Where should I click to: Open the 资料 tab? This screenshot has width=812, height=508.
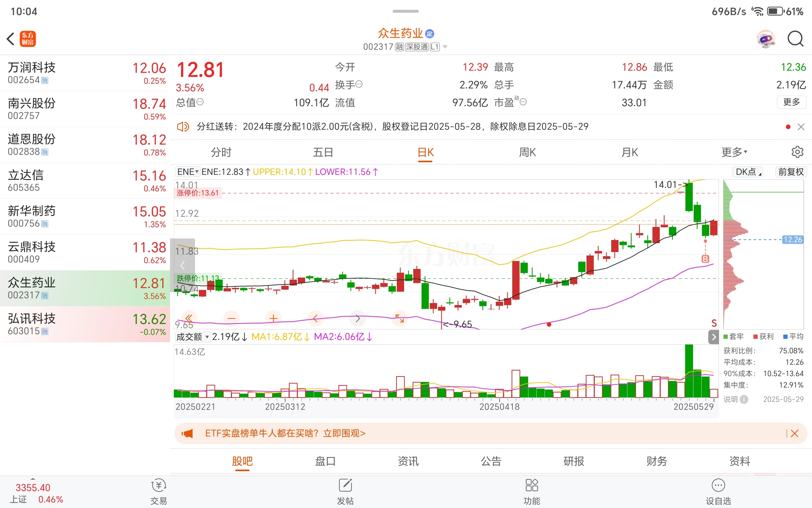(x=740, y=461)
